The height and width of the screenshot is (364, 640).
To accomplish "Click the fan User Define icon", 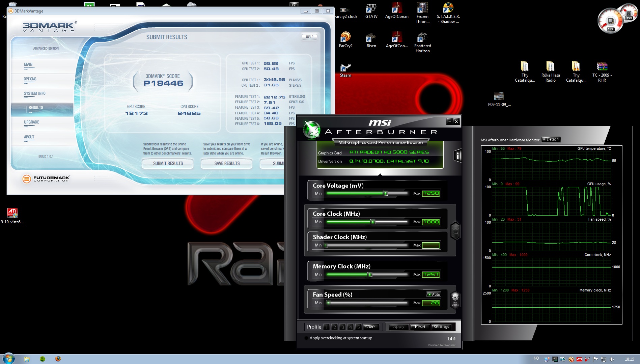I will [455, 299].
